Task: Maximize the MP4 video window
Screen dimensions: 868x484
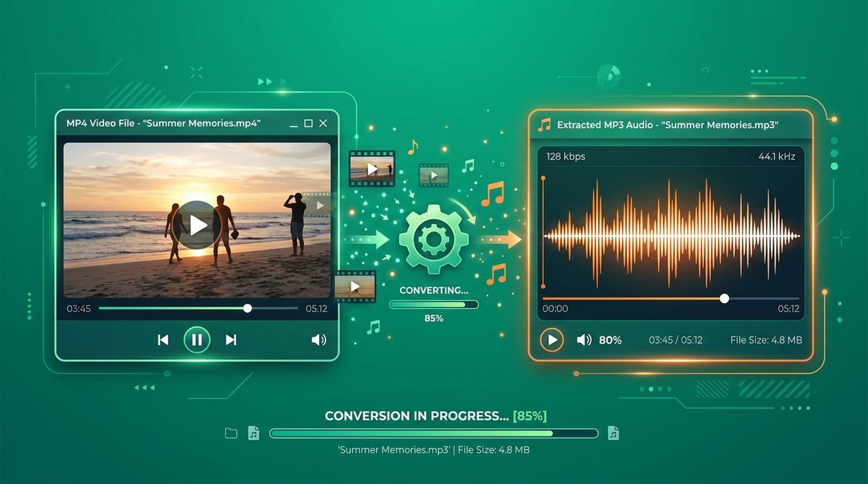Action: [308, 124]
